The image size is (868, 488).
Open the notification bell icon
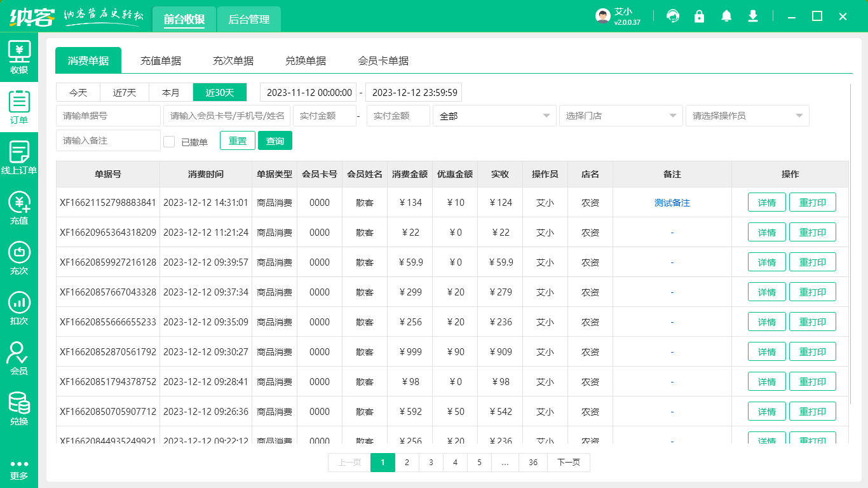coord(726,16)
